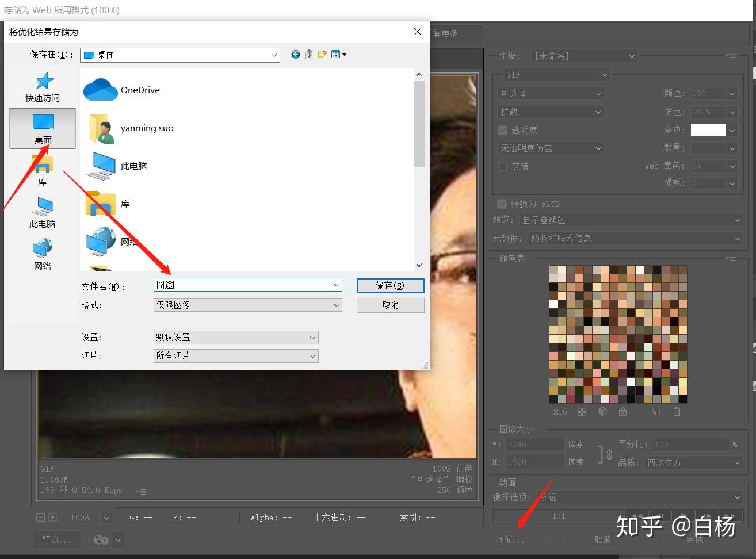Screen dimensions: 756x559
Task: Open This PC (此电脑) from the left sidebar
Action: (43, 213)
